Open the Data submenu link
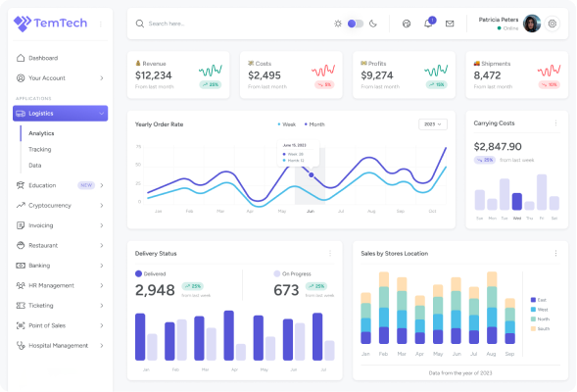The width and height of the screenshot is (577, 392). pyautogui.click(x=35, y=166)
